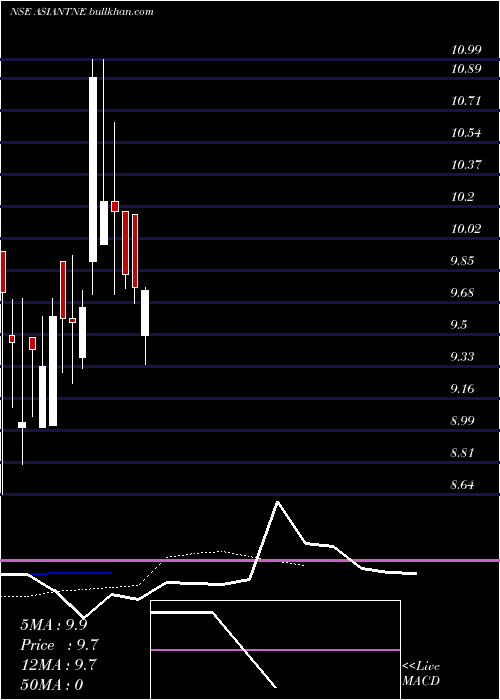The image size is (500, 700).
Task: Click the 9.5 price label
Action: (x=459, y=325)
